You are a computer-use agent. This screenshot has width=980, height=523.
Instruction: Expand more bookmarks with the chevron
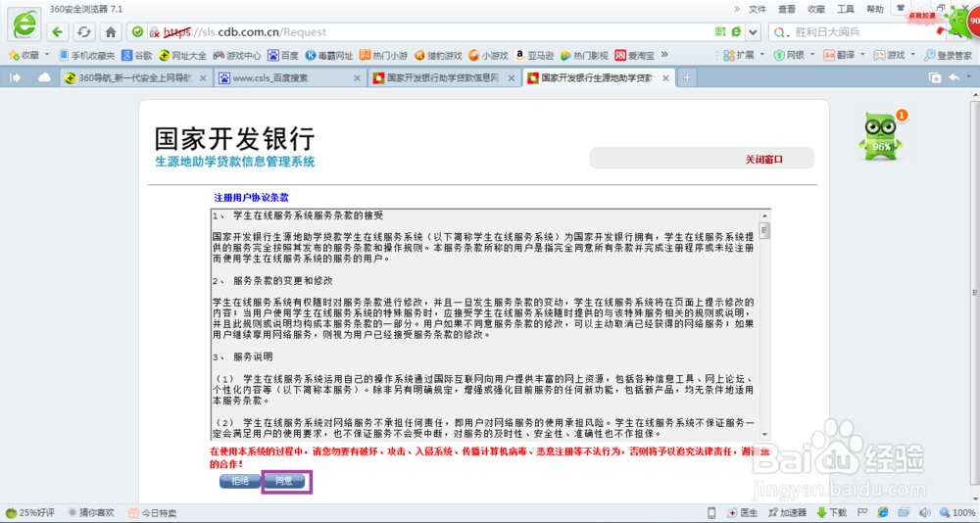664,55
